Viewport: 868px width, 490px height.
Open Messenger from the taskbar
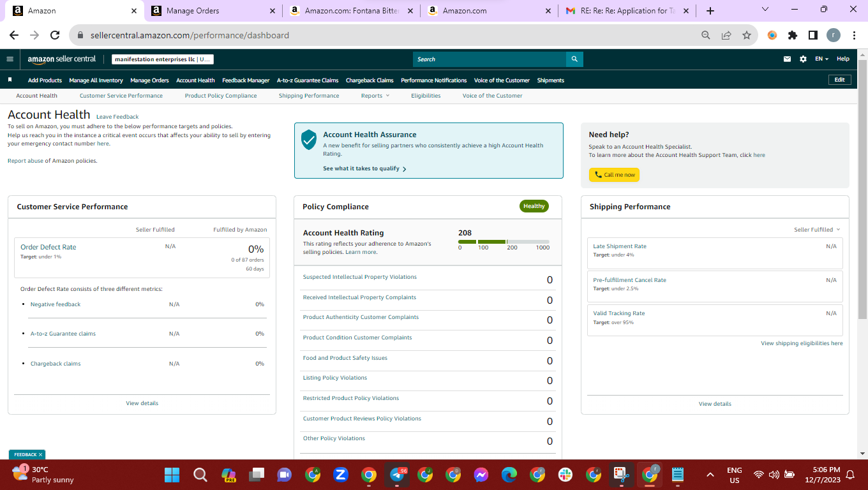point(481,475)
